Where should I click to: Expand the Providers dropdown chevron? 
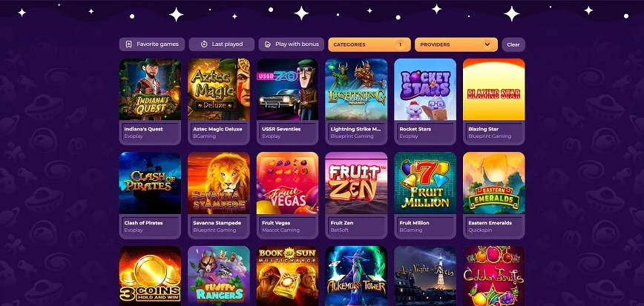(487, 44)
